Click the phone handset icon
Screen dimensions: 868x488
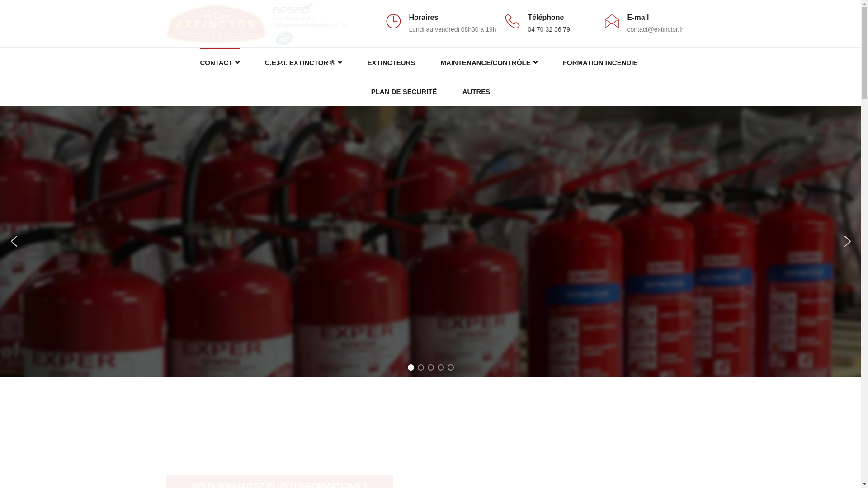coord(512,21)
